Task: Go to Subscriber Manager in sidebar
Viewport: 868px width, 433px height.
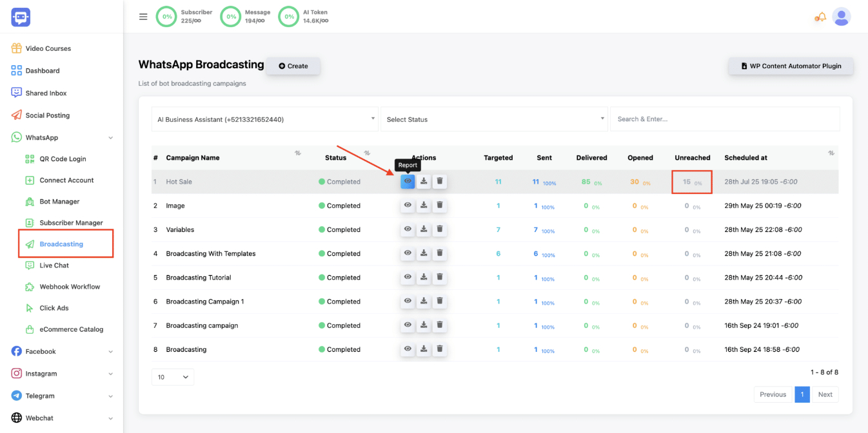Action: coord(71,223)
